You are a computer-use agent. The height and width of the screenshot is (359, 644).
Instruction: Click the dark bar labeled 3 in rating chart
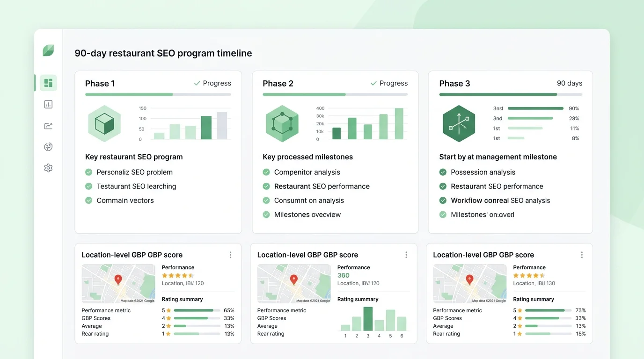click(368, 319)
